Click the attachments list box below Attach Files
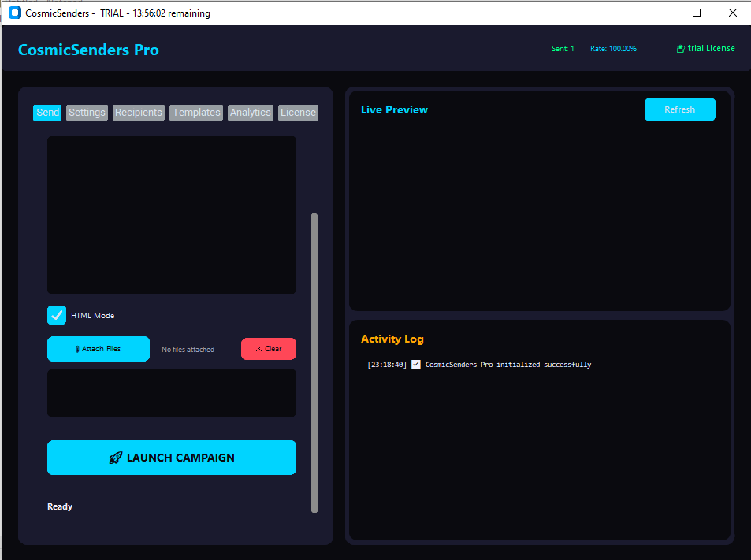Image resolution: width=751 pixels, height=560 pixels. 172,393
